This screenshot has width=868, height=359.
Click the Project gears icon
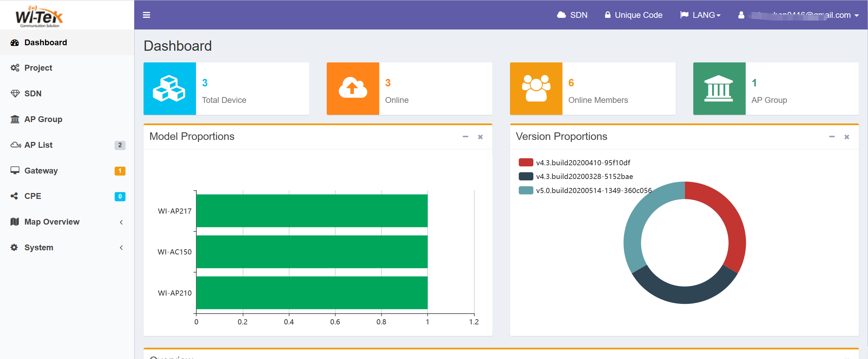pyautogui.click(x=15, y=68)
